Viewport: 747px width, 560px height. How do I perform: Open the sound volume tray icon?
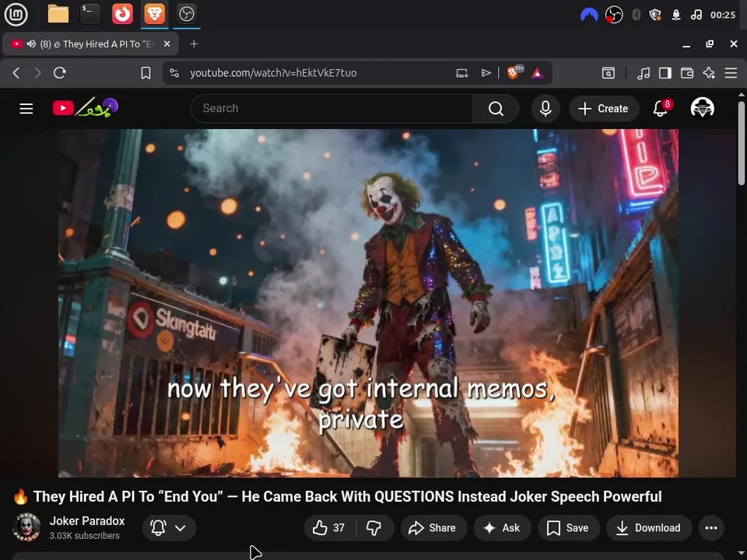pyautogui.click(x=696, y=15)
